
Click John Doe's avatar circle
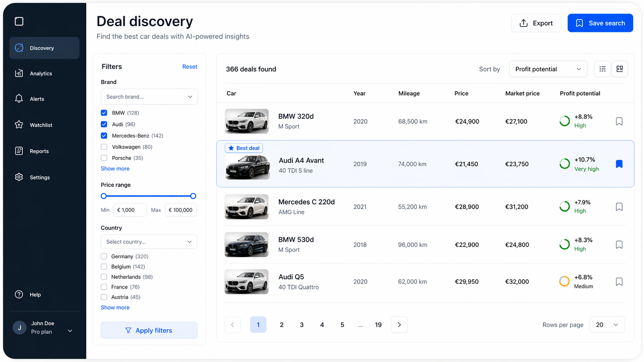[x=19, y=327]
